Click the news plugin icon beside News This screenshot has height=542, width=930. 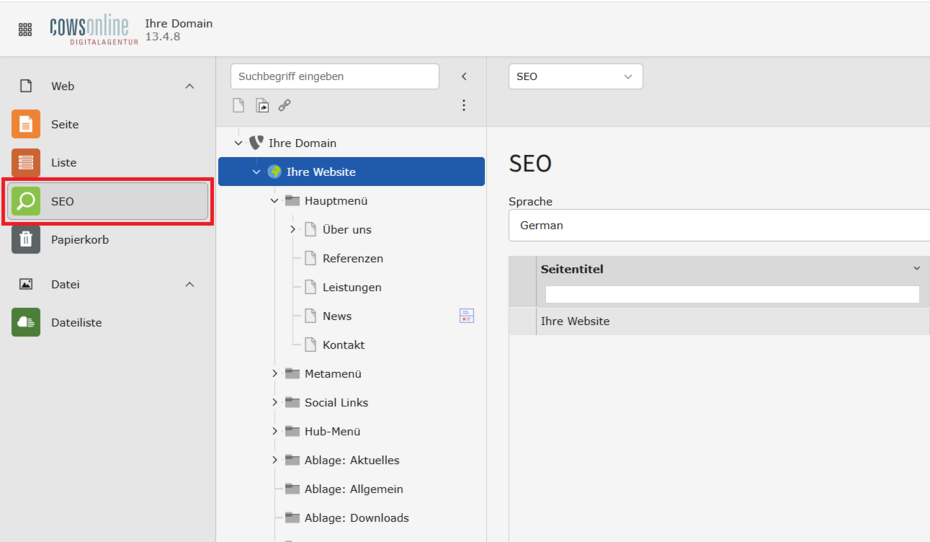coord(466,316)
